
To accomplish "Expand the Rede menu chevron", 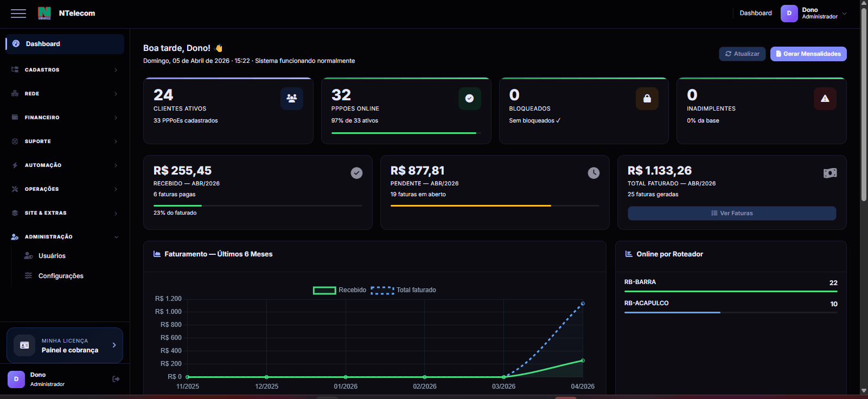I will click(x=116, y=94).
